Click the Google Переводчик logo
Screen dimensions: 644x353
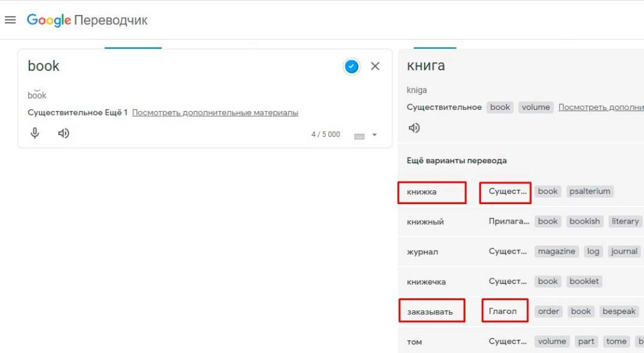(87, 20)
